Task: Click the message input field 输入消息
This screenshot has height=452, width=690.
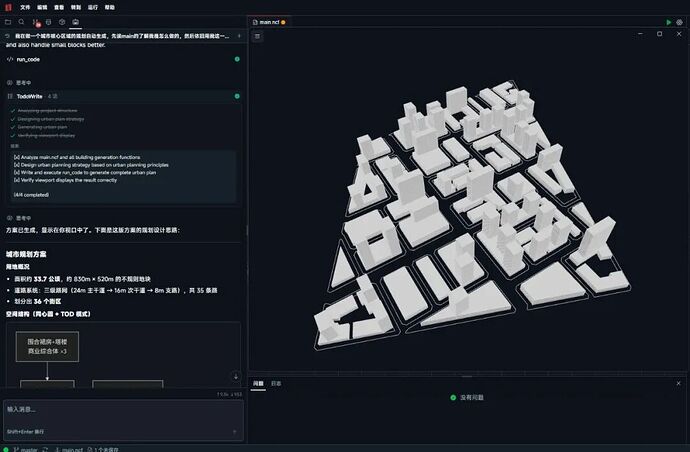Action: [123, 420]
